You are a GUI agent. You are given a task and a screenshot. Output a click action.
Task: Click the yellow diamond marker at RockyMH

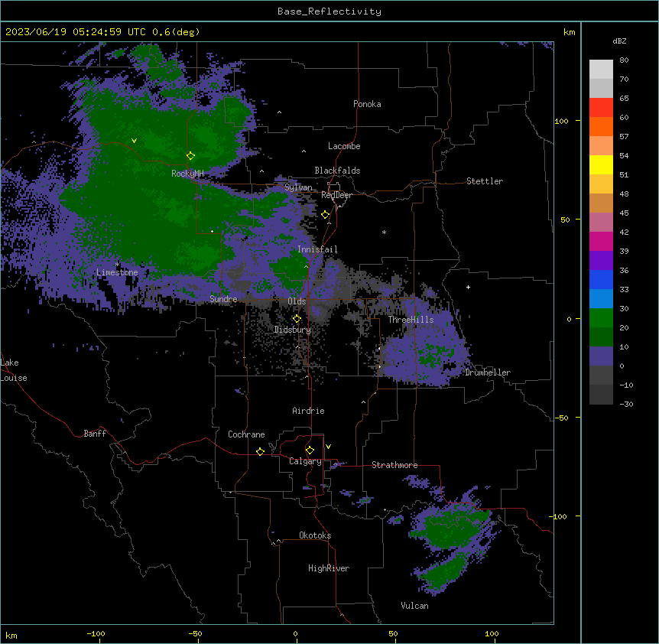click(190, 156)
